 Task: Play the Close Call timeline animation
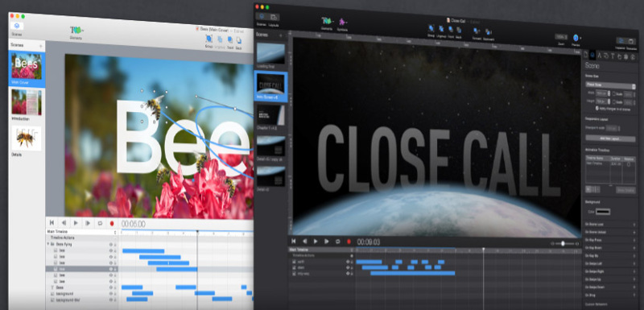[316, 242]
